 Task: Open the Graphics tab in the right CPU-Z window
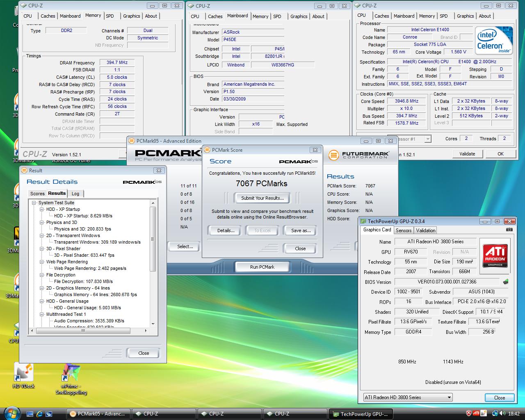[465, 16]
